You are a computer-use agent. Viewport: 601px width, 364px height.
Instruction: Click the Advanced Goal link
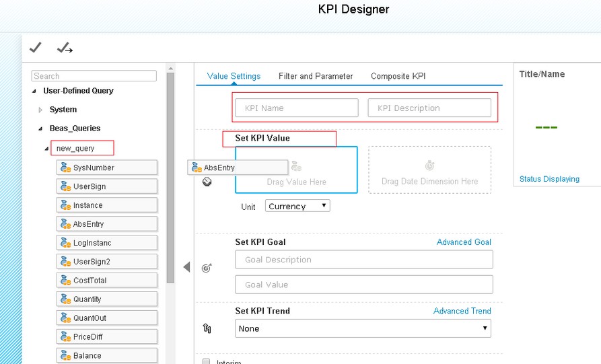464,242
